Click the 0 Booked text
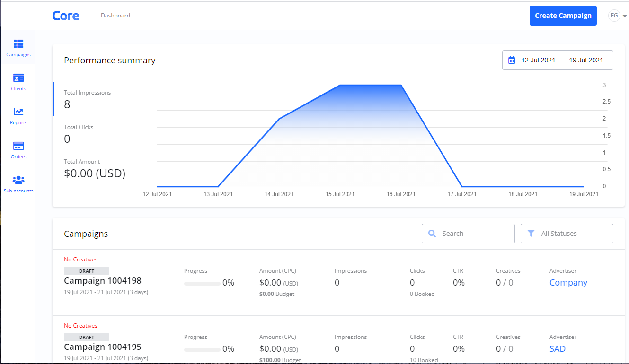Image resolution: width=629 pixels, height=364 pixels. [x=422, y=294]
